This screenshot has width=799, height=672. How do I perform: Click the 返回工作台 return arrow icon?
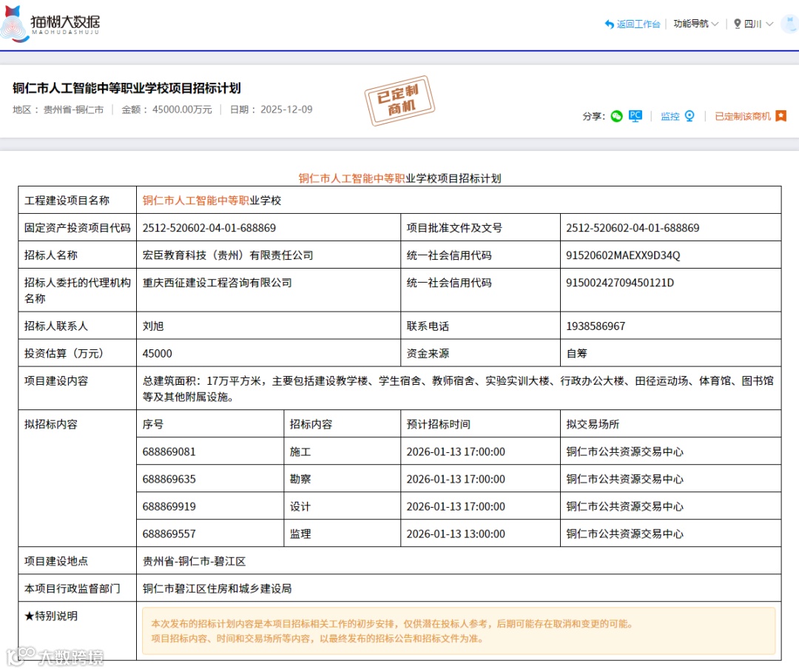(x=609, y=24)
